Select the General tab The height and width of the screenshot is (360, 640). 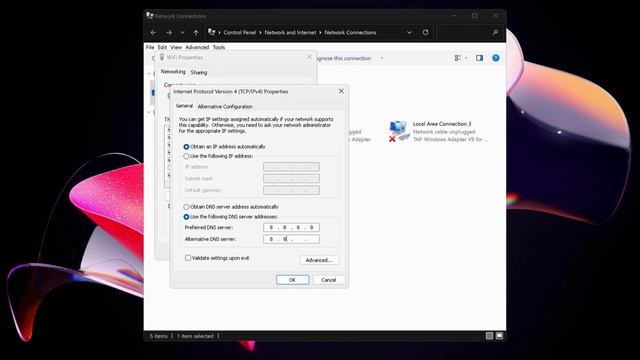(x=184, y=106)
